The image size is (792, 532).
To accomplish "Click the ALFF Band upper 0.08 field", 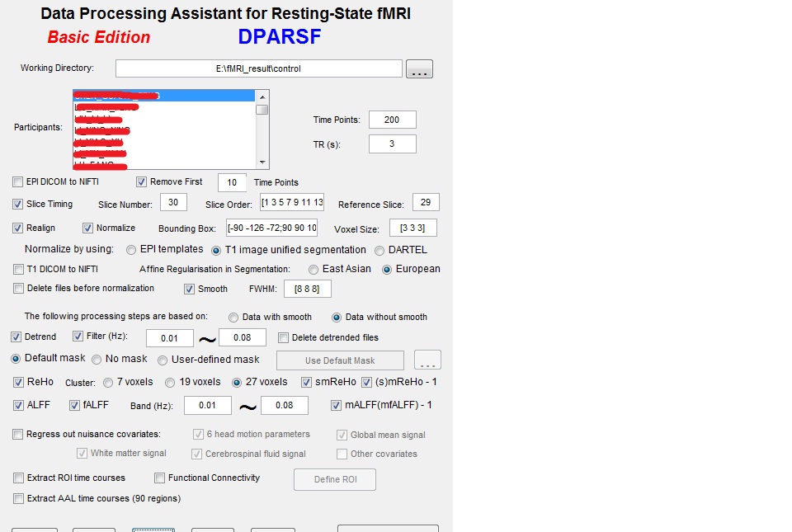I will (x=285, y=405).
